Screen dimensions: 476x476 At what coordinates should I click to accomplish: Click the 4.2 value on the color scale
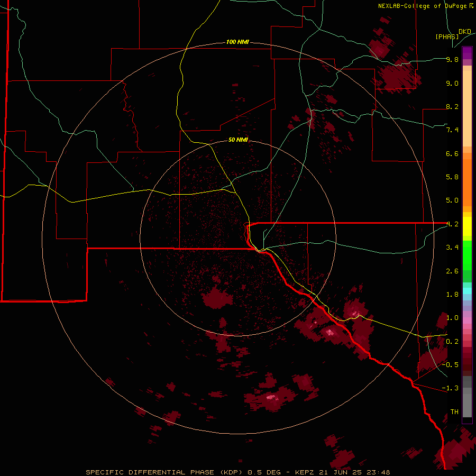tap(452, 224)
